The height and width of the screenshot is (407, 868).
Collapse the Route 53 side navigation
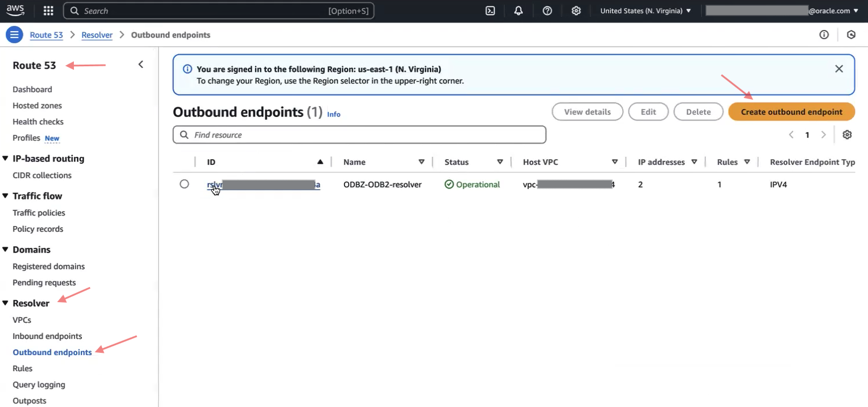tap(141, 65)
